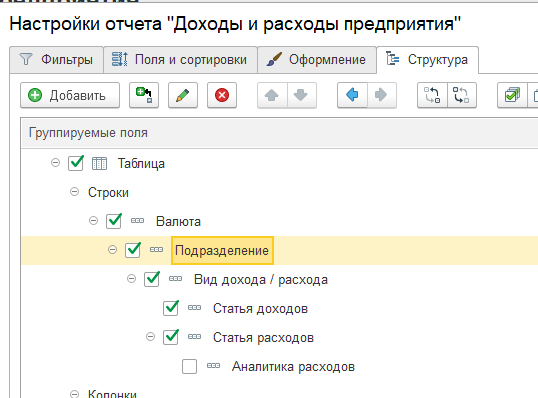Uncheck the Подразделение checkbox
The image size is (538, 398).
[x=133, y=250]
